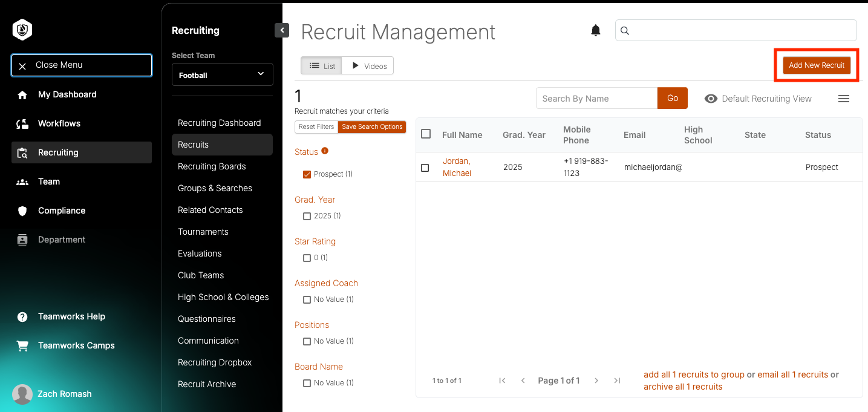
Task: Click add all 1 recruits to group
Action: [694, 374]
